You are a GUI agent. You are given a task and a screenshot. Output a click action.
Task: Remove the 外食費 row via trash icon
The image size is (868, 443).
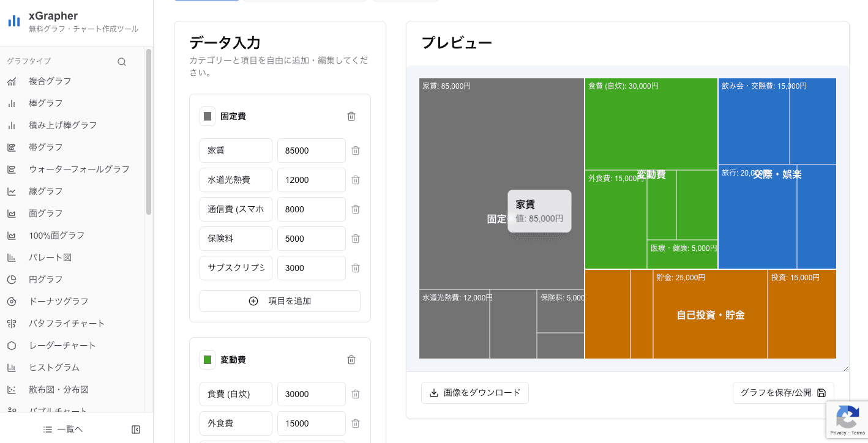356,423
